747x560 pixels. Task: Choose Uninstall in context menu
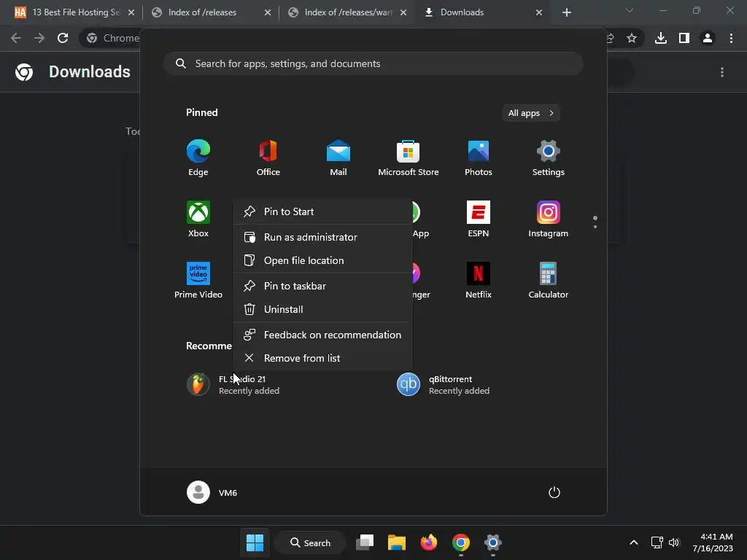pos(322,309)
